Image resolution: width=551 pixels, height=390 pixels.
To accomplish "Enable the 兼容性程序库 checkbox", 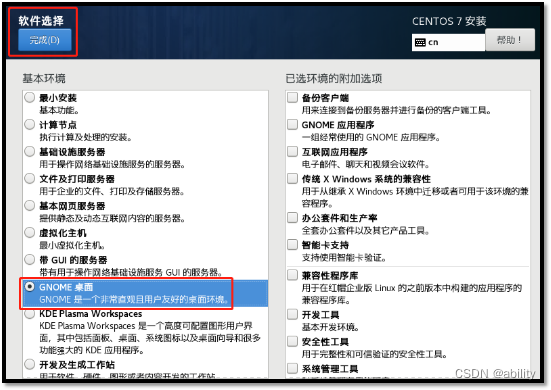I will pos(292,275).
